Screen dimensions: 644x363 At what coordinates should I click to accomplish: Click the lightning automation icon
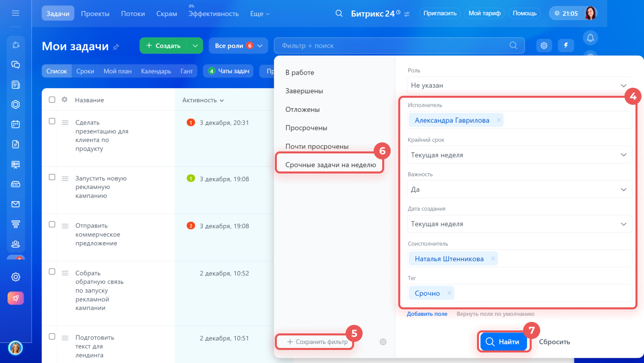tap(566, 46)
